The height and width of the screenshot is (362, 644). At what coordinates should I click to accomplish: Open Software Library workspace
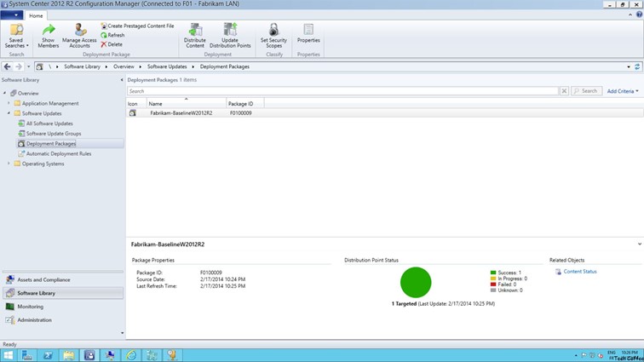[62, 293]
